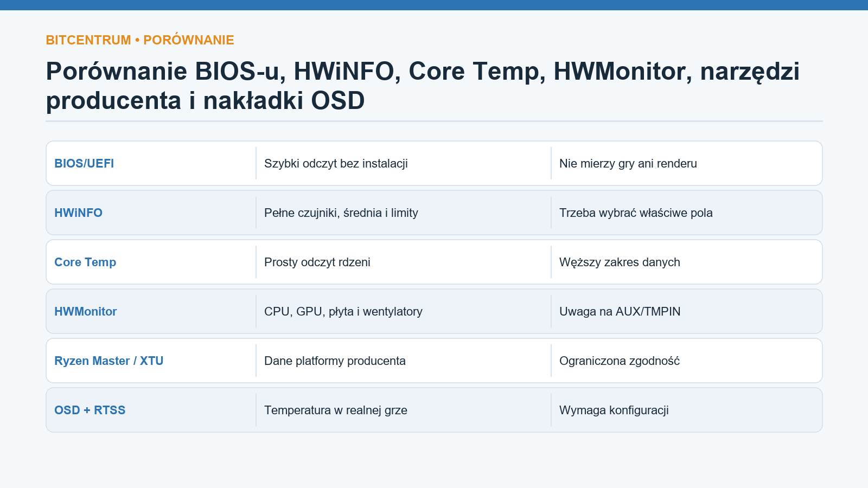Click 'Uwaga na AUX/TMPIN' cell
868x488 pixels.
620,312
